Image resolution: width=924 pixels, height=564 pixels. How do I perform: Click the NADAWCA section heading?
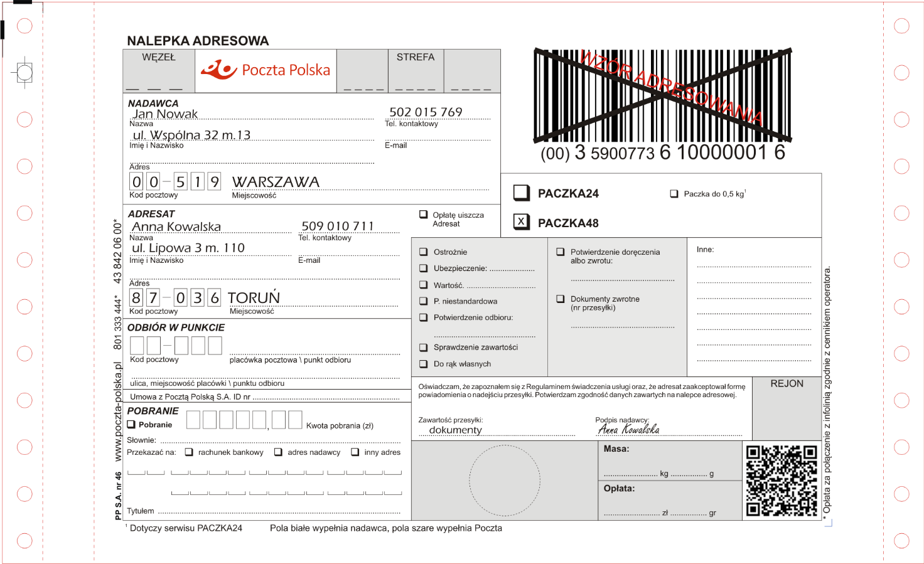[153, 104]
